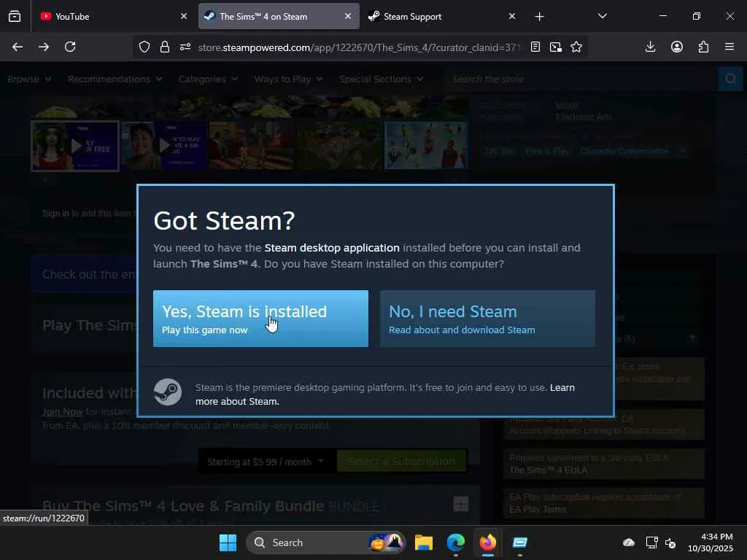Expand the Categories menu
This screenshot has height=560, width=747.
click(x=208, y=79)
